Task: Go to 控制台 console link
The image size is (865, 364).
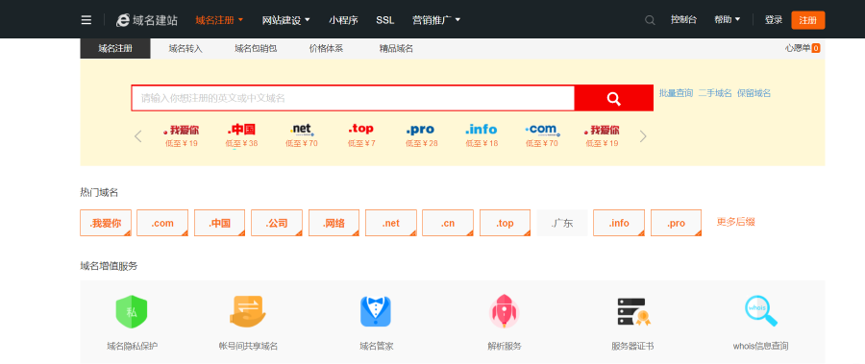Action: pos(684,19)
